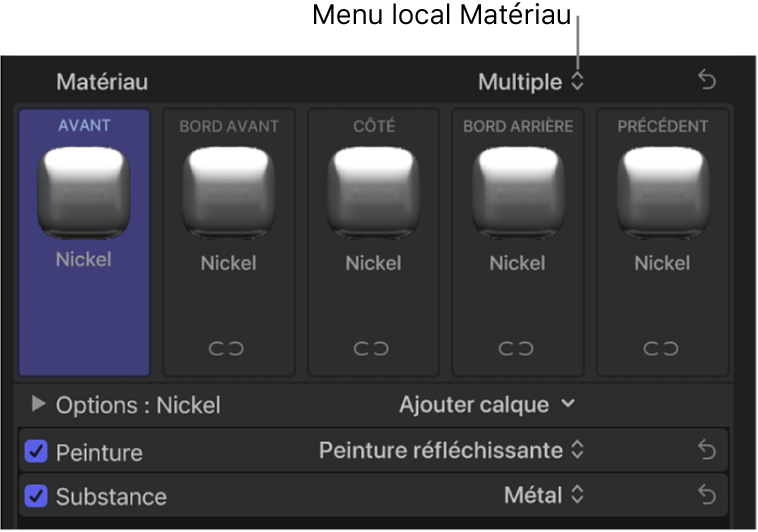Click the Bord arrière nickel preview thumbnail
This screenshot has height=532, width=758.
pos(517,193)
